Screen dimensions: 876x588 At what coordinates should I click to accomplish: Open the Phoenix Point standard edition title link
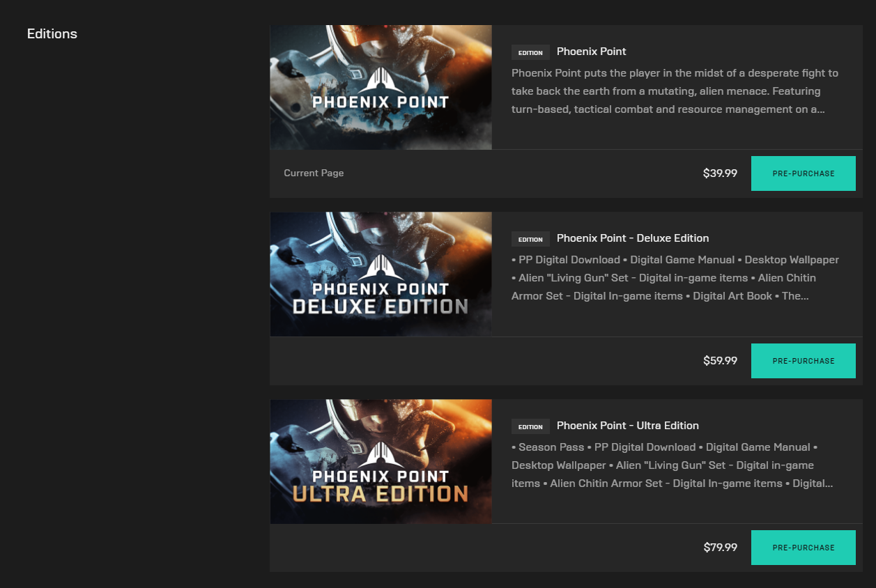(591, 52)
